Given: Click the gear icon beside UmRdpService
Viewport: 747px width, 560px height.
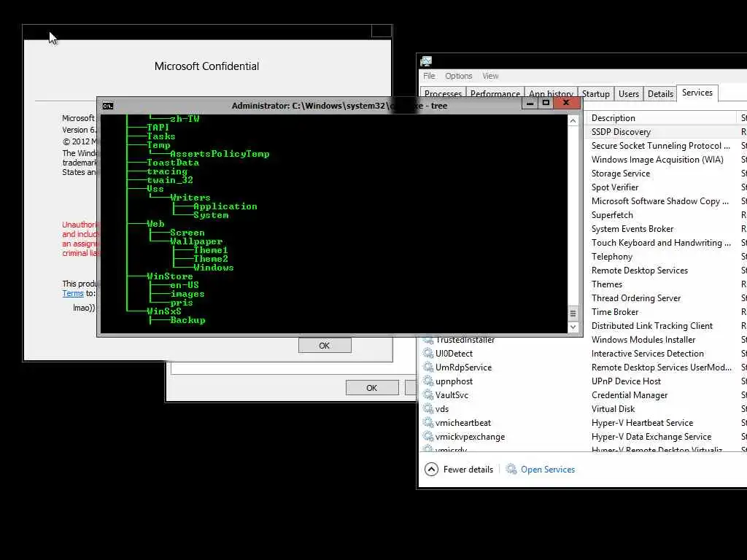Looking at the screenshot, I should point(427,367).
